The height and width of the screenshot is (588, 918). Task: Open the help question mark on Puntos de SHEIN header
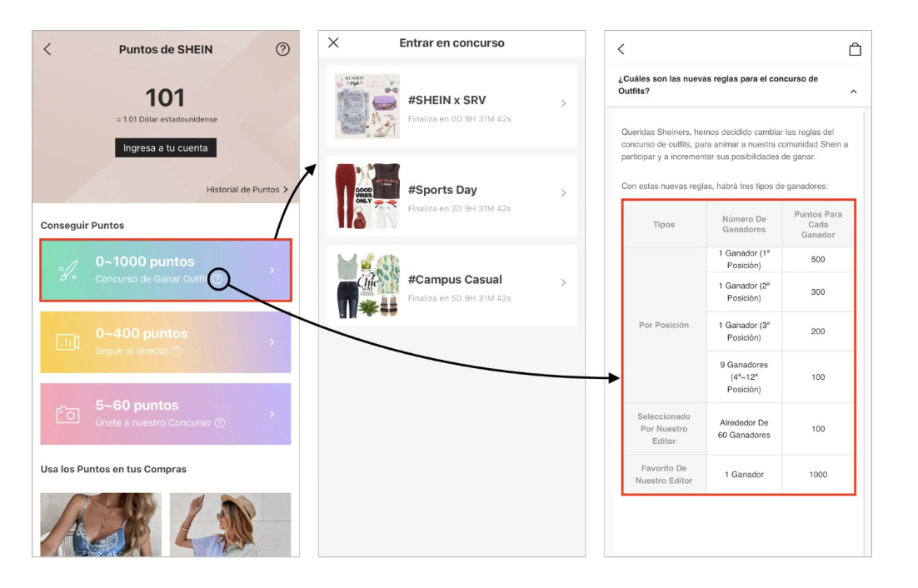[282, 50]
